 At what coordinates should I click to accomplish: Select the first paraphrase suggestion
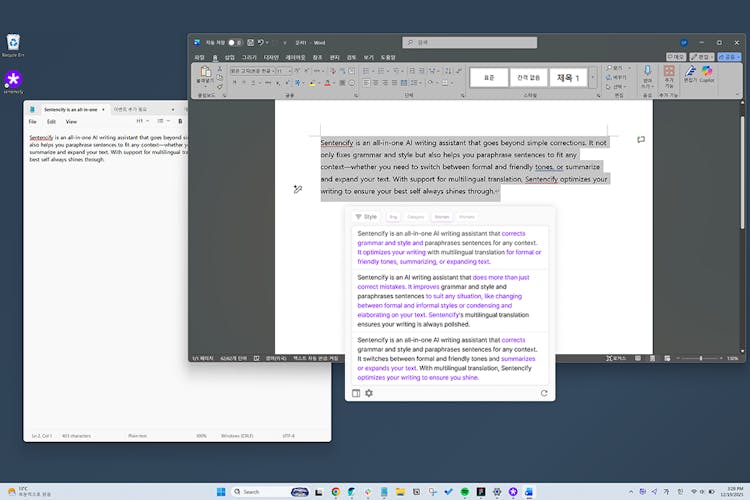[448, 247]
